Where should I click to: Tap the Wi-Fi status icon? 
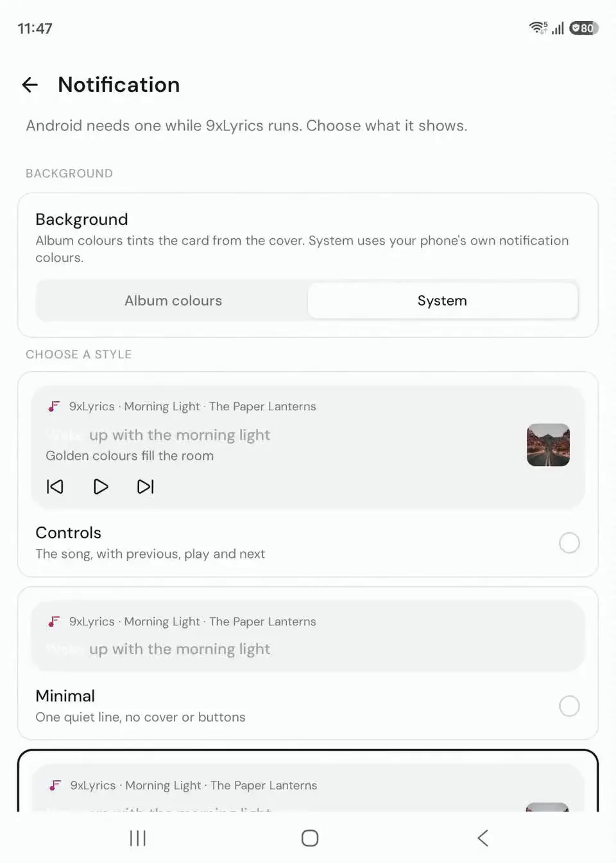[x=538, y=28]
